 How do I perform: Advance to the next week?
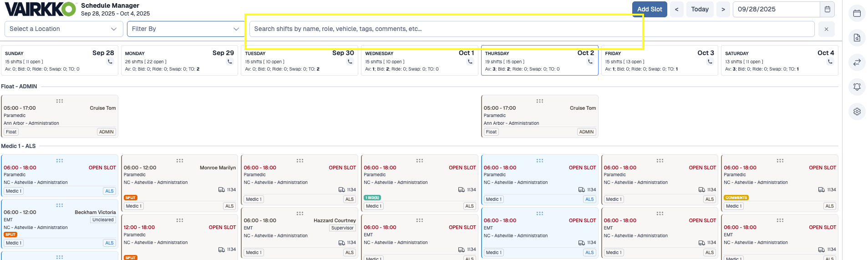(723, 9)
